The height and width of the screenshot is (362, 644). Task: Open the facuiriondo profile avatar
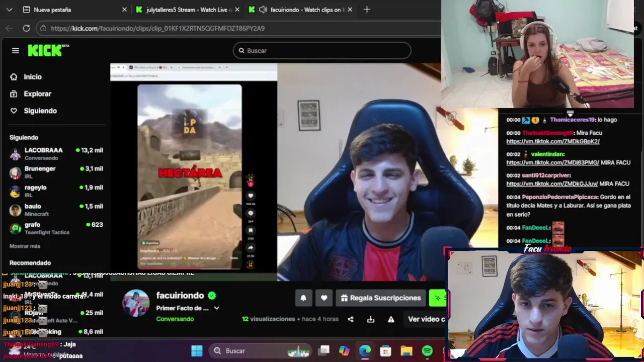click(x=136, y=303)
